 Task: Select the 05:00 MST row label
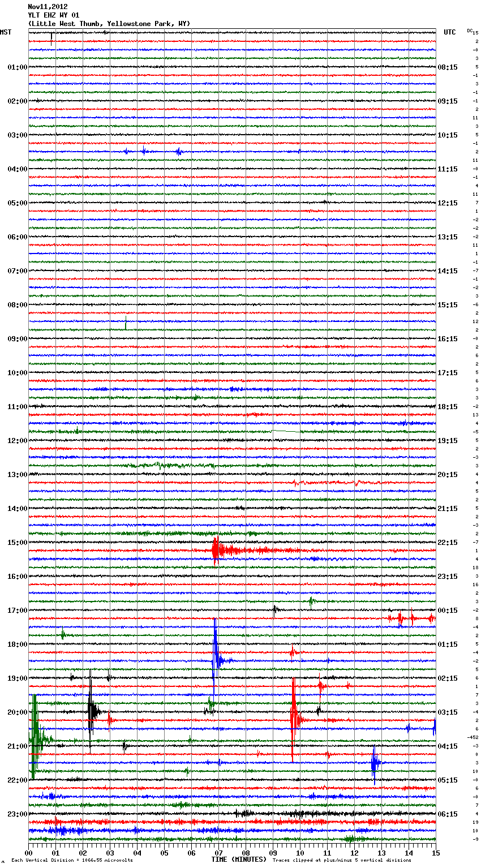[x=17, y=203]
